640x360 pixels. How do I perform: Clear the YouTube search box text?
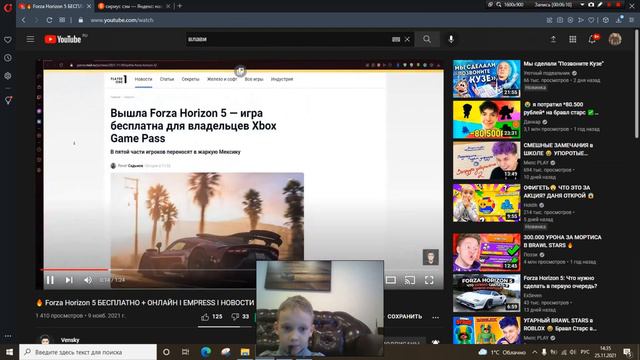407,39
